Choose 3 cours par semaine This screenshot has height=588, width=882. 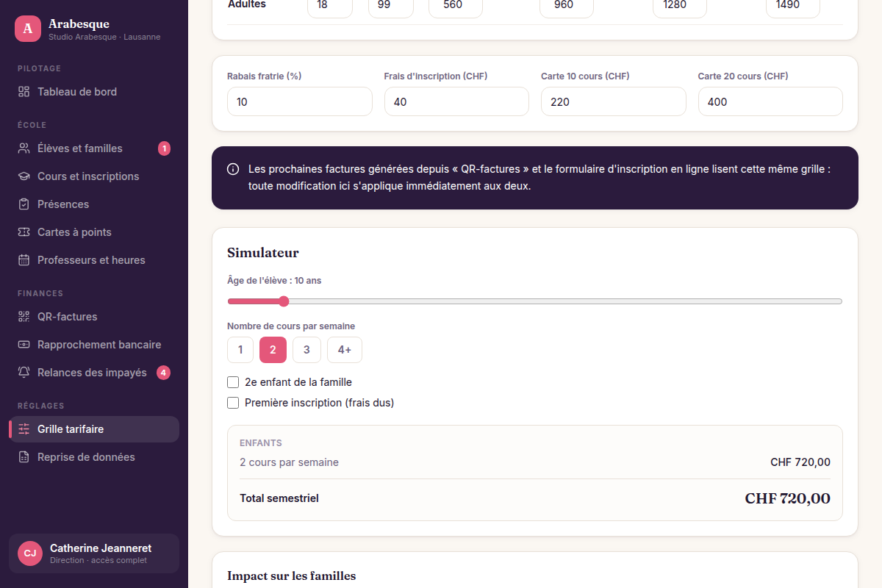306,350
